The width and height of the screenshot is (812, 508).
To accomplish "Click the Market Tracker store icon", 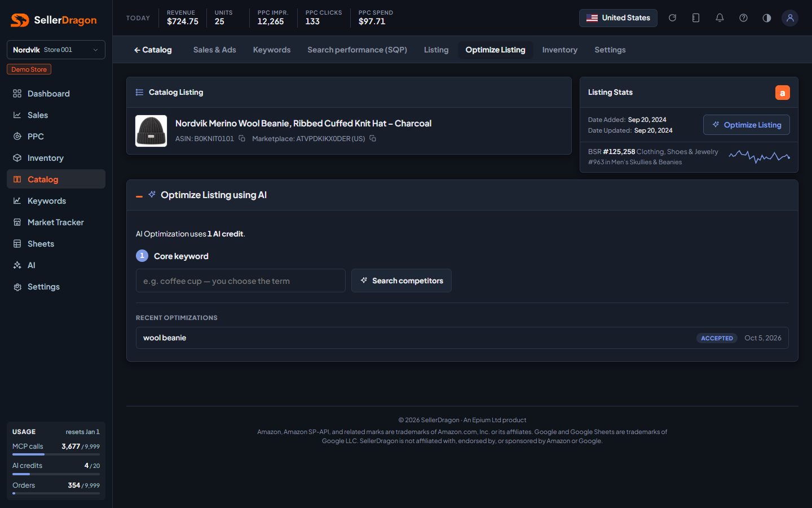I will [17, 222].
